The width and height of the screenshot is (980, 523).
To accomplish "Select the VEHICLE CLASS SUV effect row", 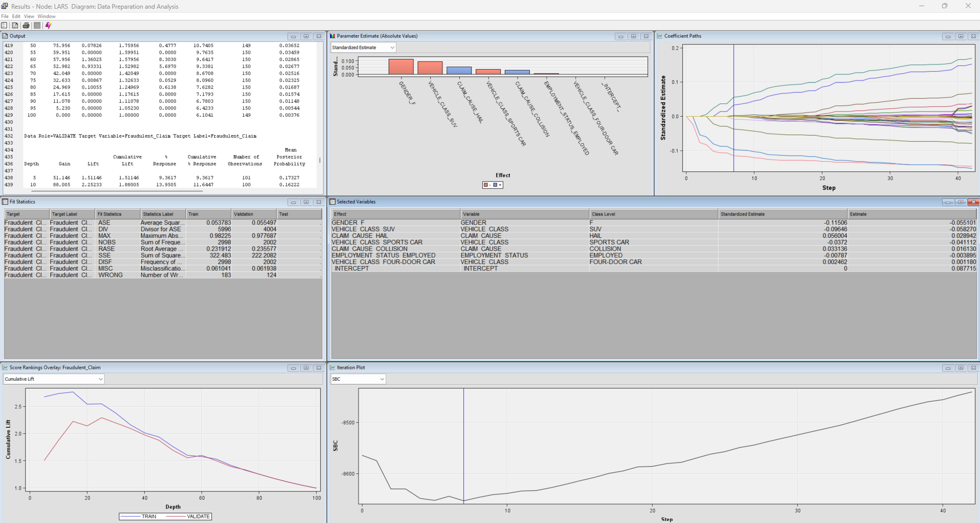I will (654, 229).
